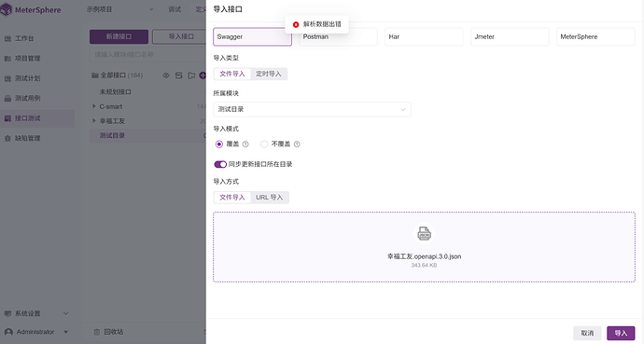Switch to the 定时导入 tab
This screenshot has height=344, width=644.
(x=269, y=75)
